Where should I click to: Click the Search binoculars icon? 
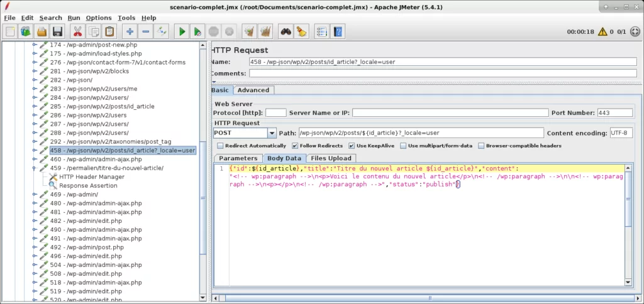point(286,31)
